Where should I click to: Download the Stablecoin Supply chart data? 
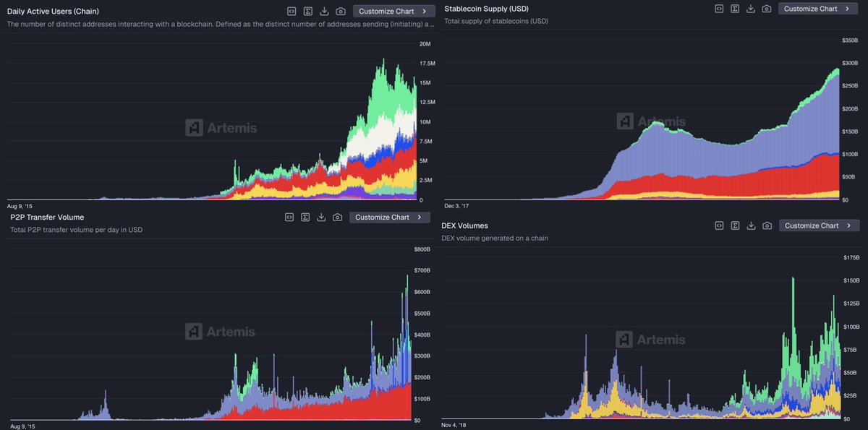click(x=751, y=9)
